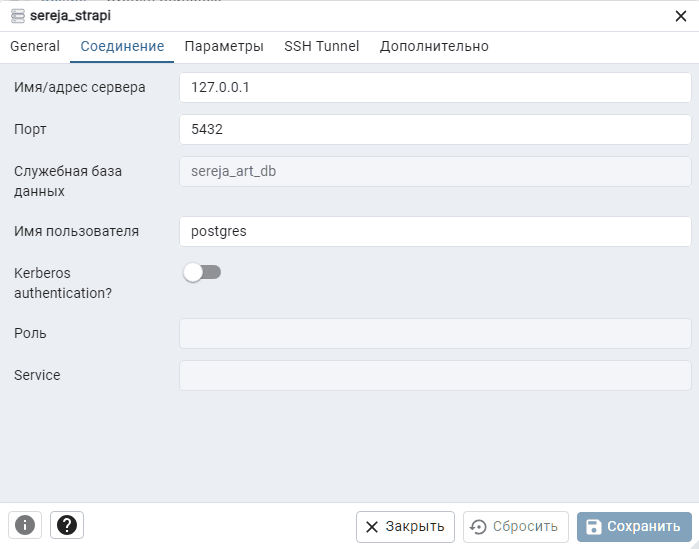The image size is (699, 549).
Task: Click the Сбросить button
Action: point(516,527)
